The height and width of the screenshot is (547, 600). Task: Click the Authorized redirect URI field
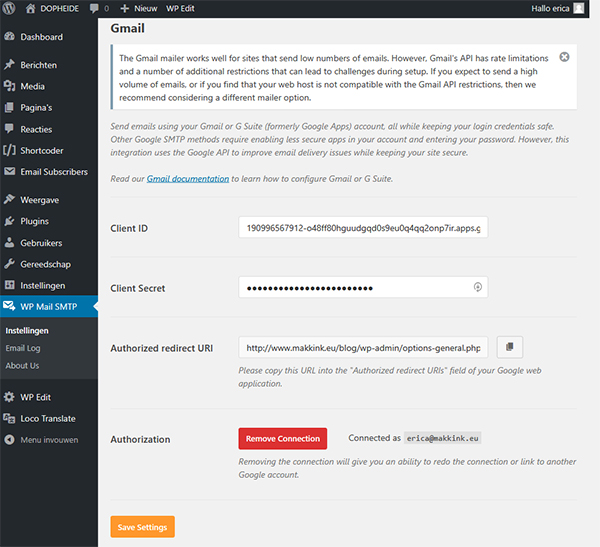click(x=363, y=347)
